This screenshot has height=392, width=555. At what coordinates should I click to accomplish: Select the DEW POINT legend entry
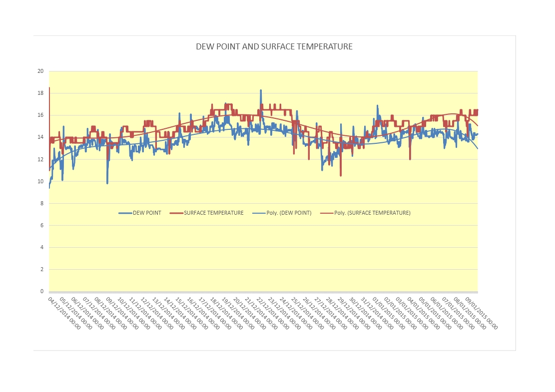click(147, 213)
